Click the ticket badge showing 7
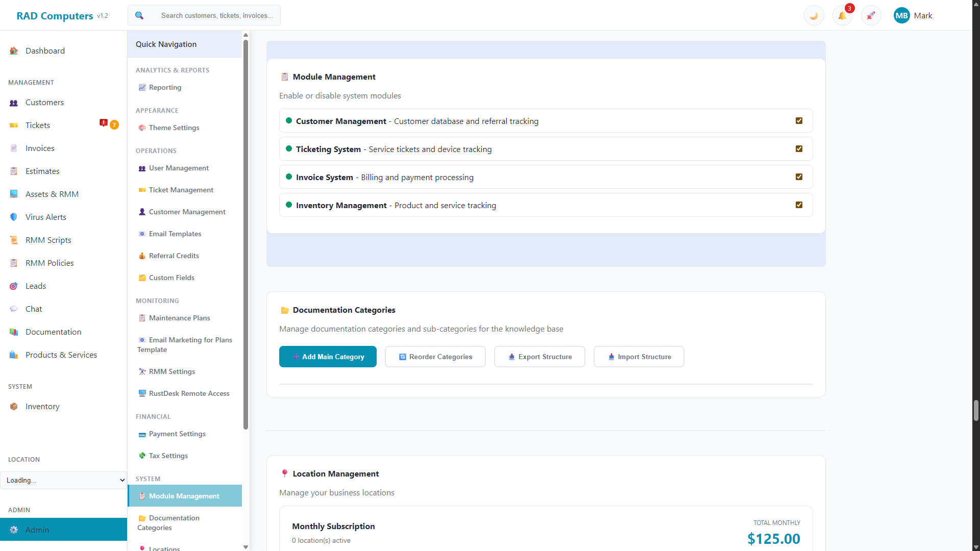 [x=114, y=124]
